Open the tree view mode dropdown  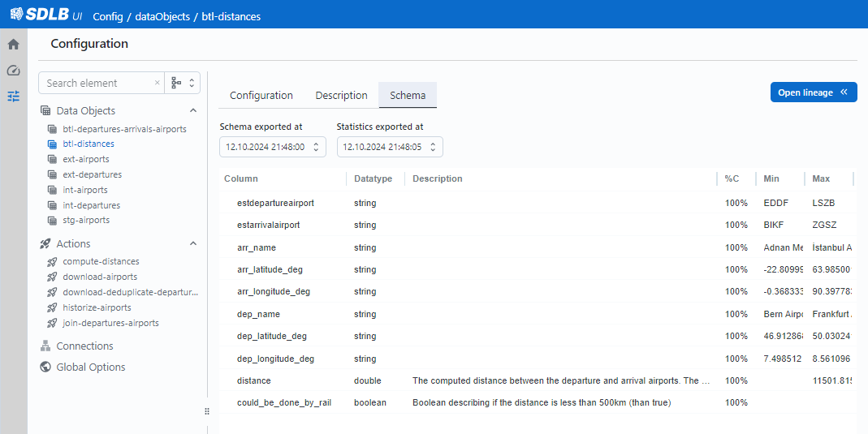pos(183,83)
